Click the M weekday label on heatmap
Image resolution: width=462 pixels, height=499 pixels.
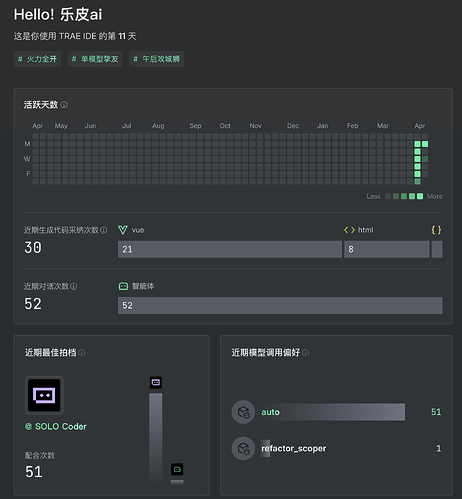click(x=27, y=144)
